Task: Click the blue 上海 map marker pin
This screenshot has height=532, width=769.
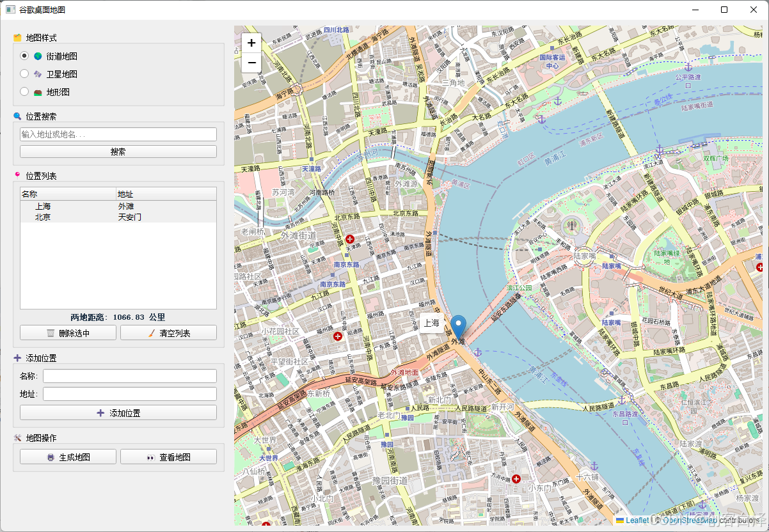Action: coord(458,327)
